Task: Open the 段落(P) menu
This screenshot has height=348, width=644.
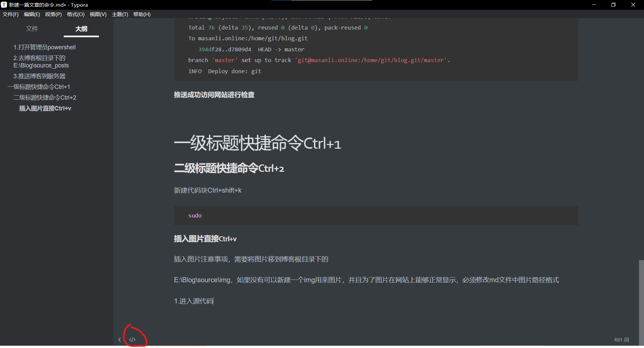Action: [x=53, y=14]
